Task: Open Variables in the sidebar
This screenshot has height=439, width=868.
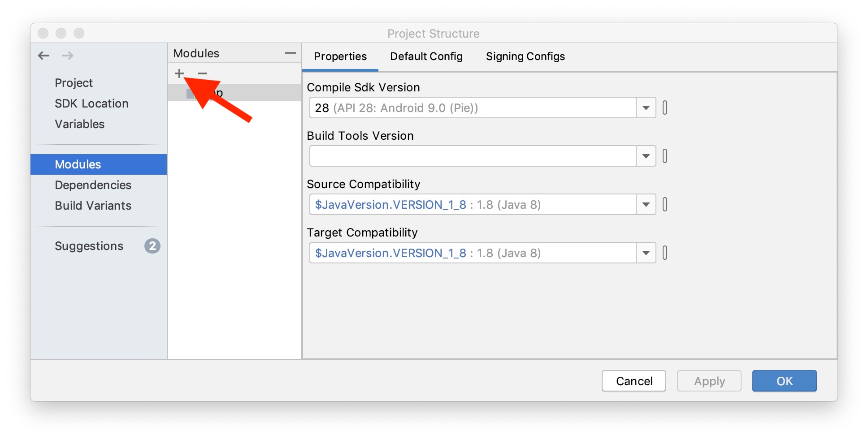Action: (80, 124)
